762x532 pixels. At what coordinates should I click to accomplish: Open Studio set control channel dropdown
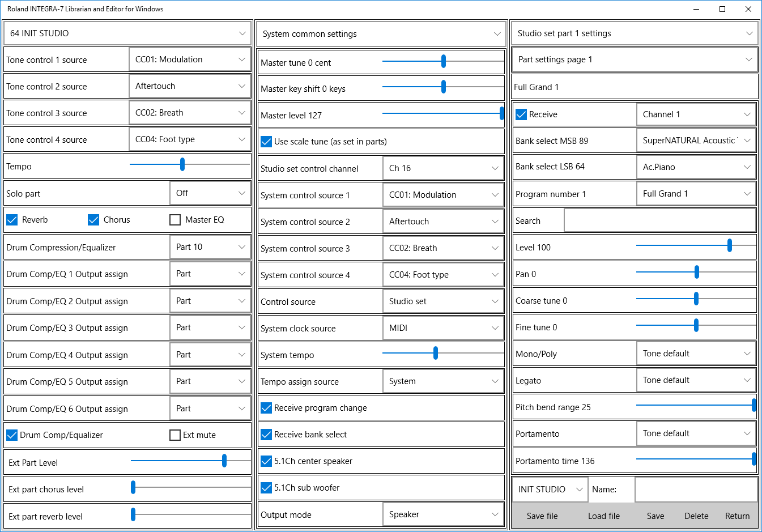click(x=443, y=168)
